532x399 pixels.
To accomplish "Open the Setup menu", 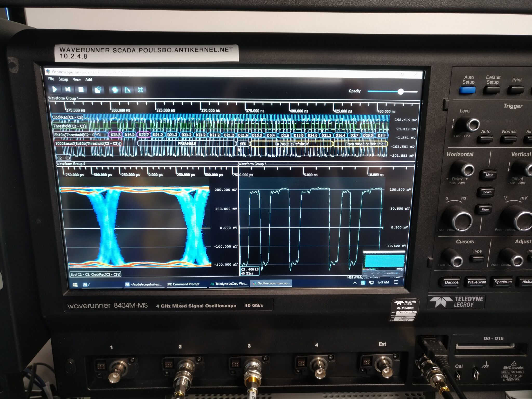I will click(x=63, y=79).
